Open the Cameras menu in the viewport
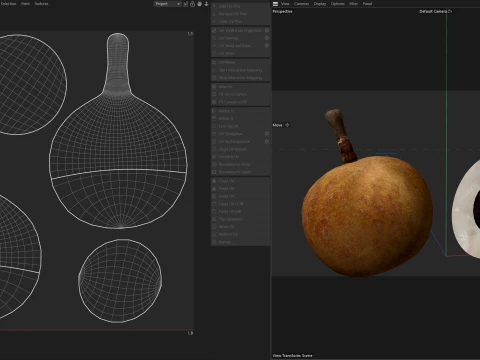480x360 pixels. coord(301,4)
